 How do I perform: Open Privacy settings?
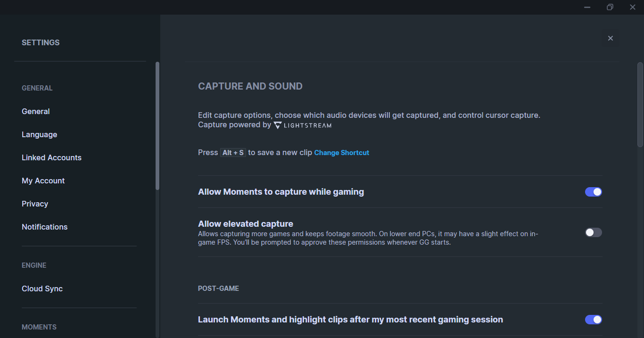click(35, 204)
